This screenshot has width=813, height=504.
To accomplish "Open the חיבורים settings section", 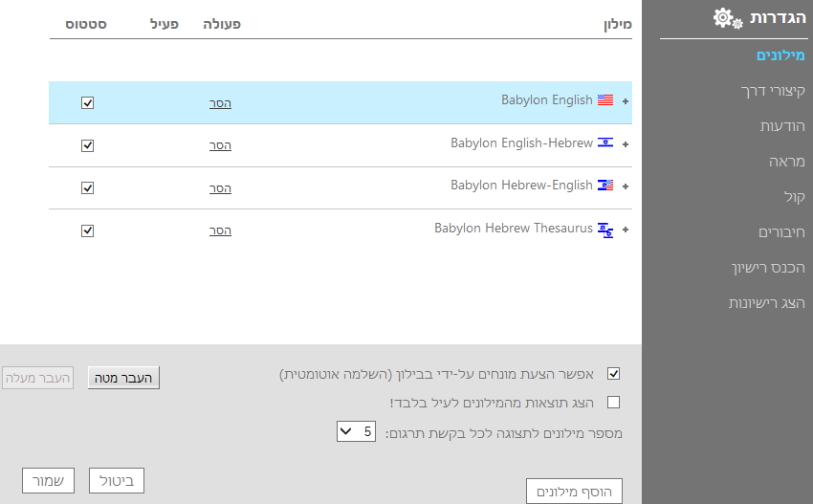I will point(781,231).
